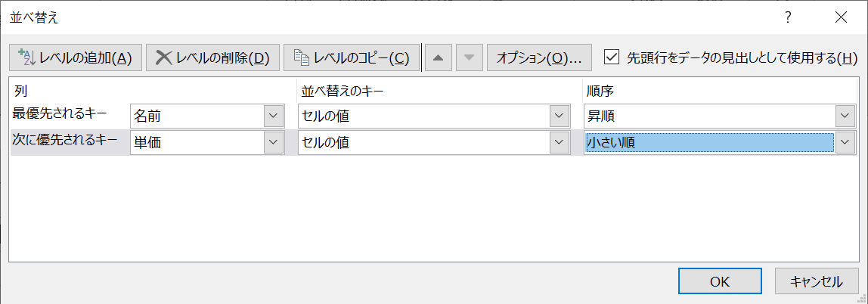Image resolution: width=868 pixels, height=304 pixels.
Task: Close the 並べ替え dialog with the X
Action: 842,17
